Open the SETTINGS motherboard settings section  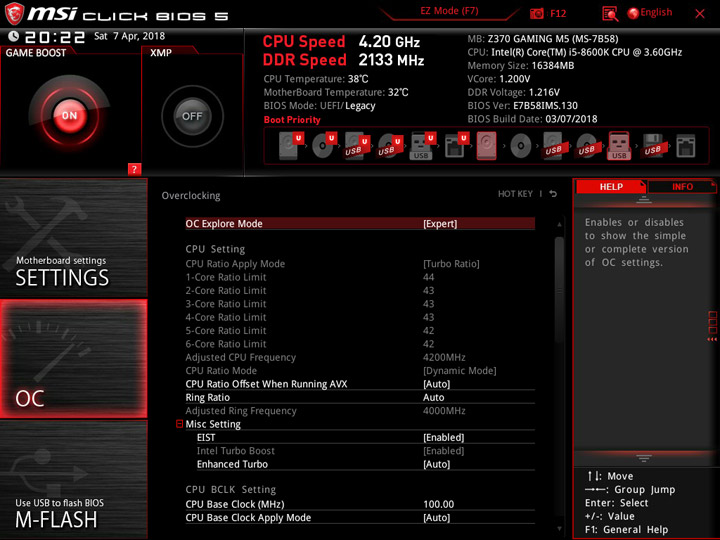(x=73, y=238)
